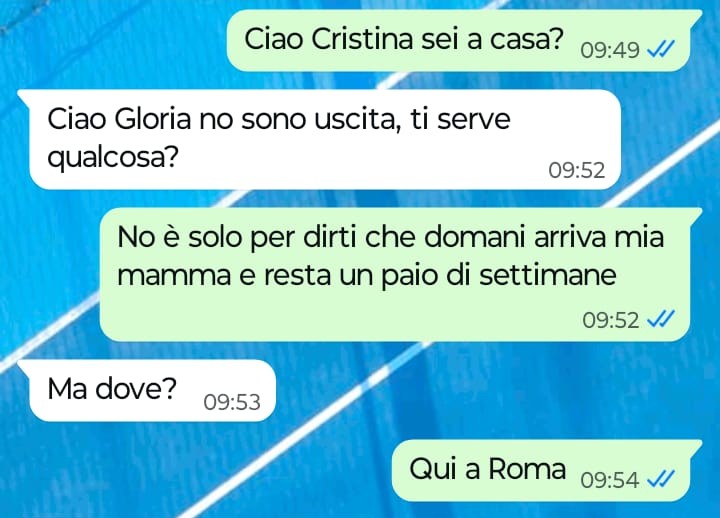Click the blue double-check beside 09:52

click(660, 319)
